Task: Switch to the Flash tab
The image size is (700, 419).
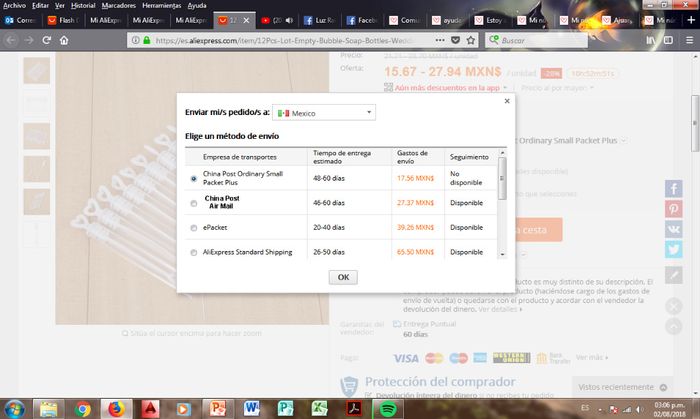Action: [x=63, y=20]
